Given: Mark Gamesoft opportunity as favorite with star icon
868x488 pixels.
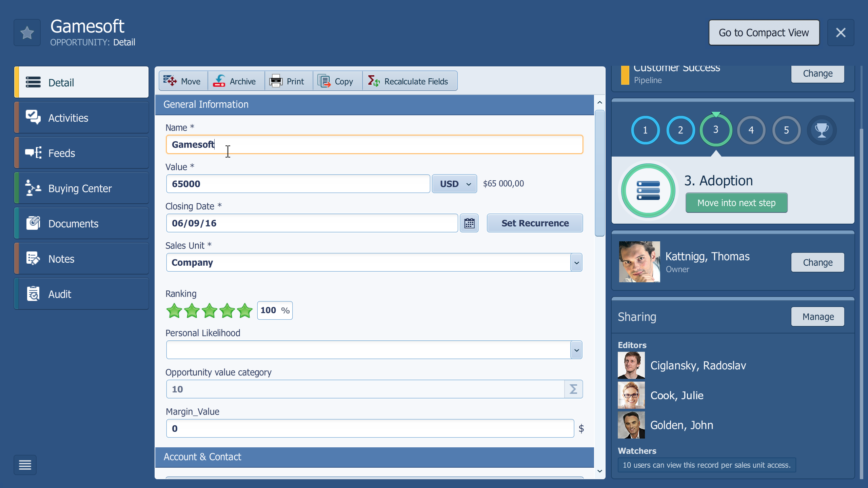Looking at the screenshot, I should [x=26, y=33].
